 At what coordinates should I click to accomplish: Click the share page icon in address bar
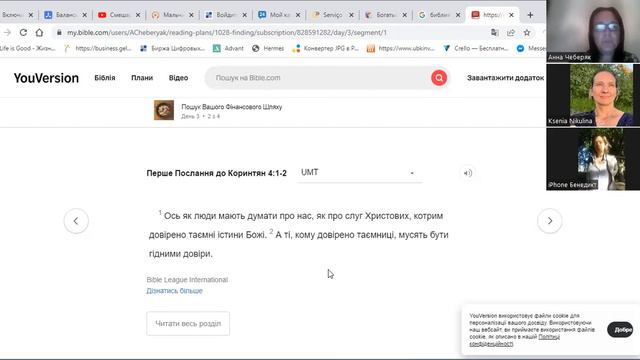pyautogui.click(x=511, y=32)
